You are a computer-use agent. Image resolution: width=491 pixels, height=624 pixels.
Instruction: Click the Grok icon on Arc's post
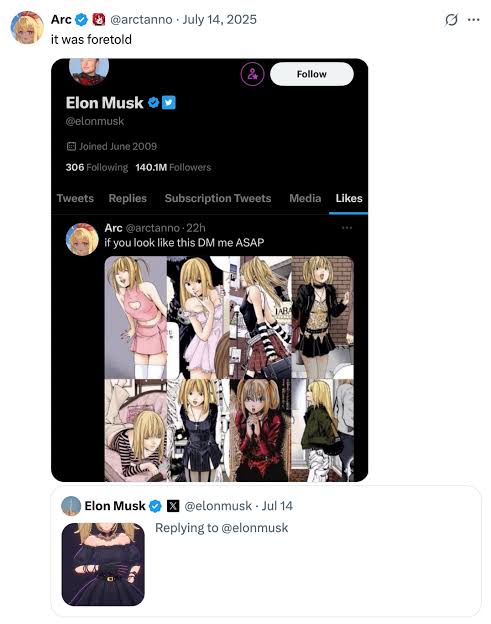tap(451, 20)
